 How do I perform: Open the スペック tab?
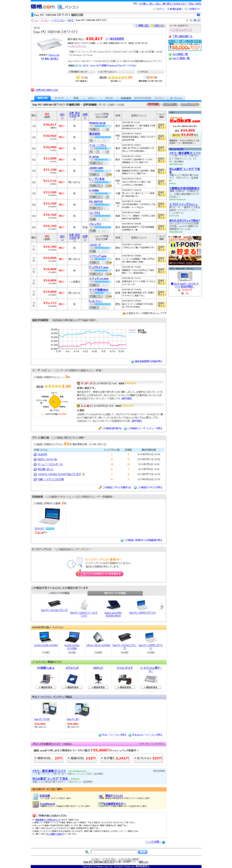click(x=59, y=98)
